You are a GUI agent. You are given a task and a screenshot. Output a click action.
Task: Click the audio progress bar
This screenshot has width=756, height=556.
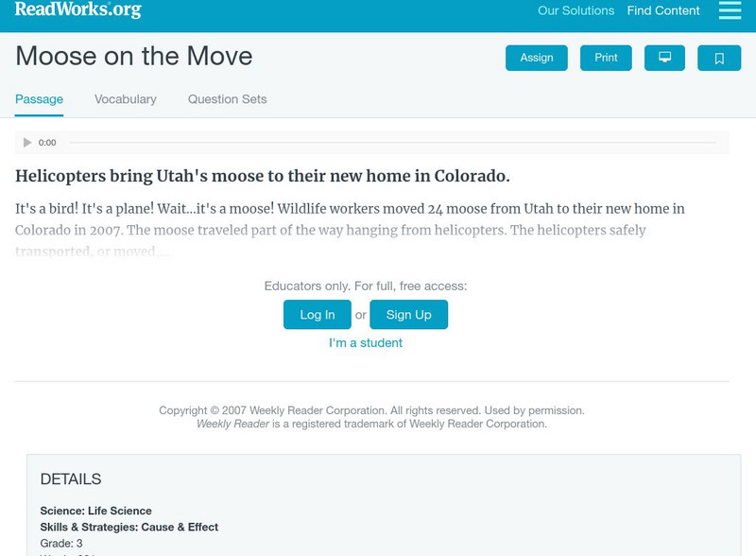pos(397,143)
